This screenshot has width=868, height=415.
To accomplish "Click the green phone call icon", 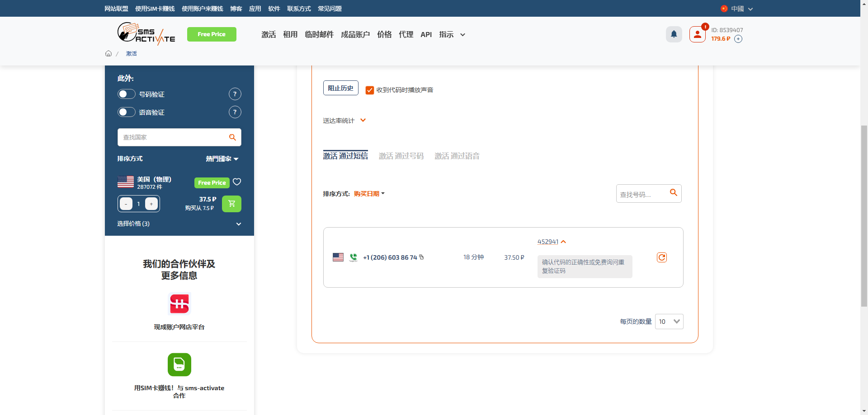I will [x=353, y=257].
